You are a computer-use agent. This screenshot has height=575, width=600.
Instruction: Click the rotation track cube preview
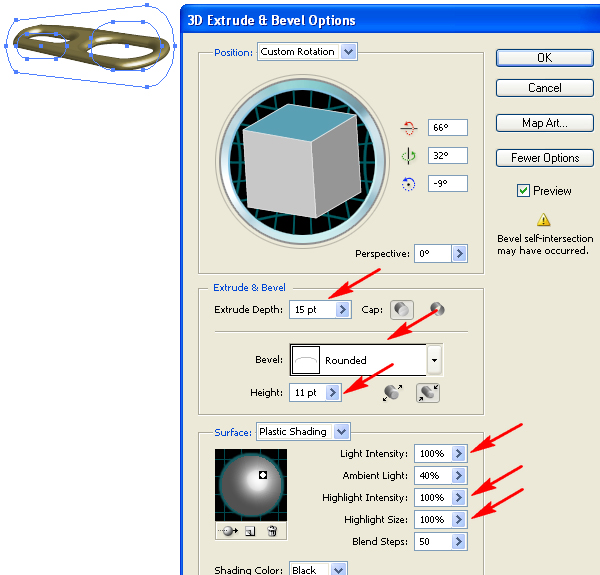coord(302,161)
